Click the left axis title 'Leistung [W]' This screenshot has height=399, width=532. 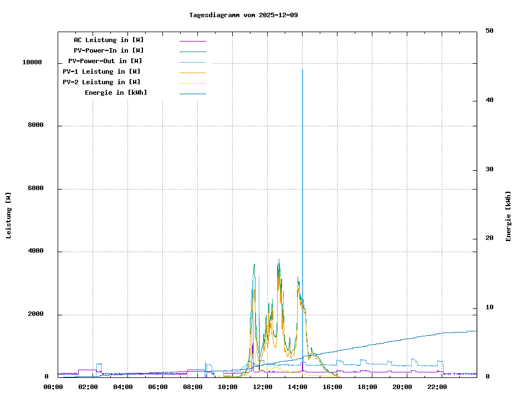(8, 216)
